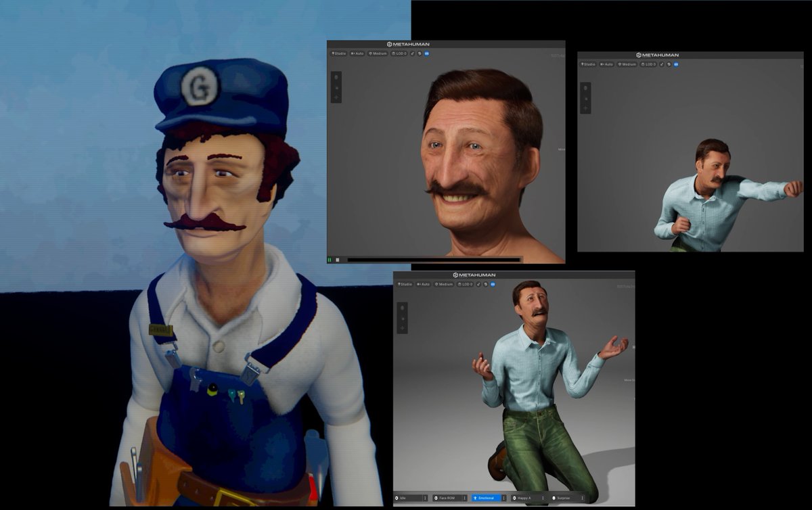The width and height of the screenshot is (812, 510).
Task: Click bottom plus tool icon in kneeling pose window
Action: 403,328
